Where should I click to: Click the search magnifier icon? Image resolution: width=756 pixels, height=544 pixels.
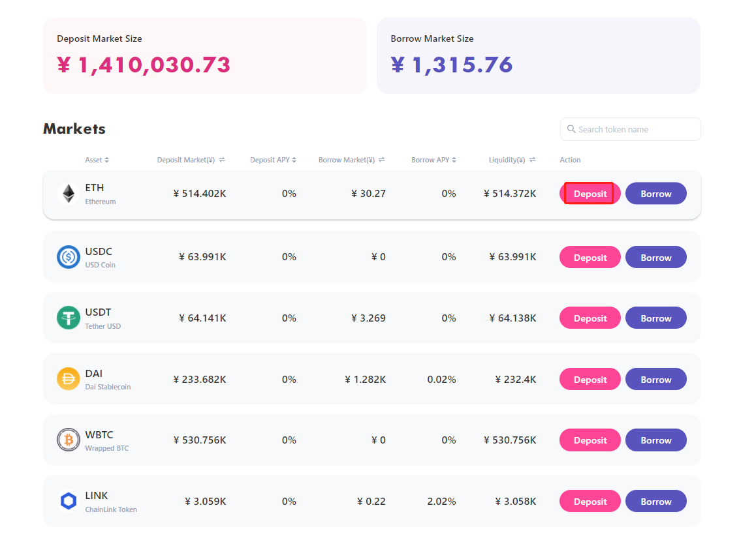pos(571,129)
